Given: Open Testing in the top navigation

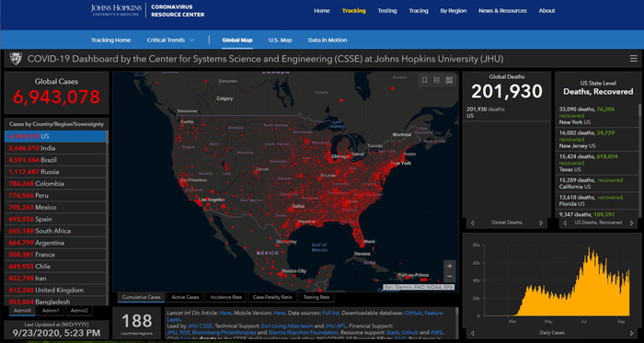Looking at the screenshot, I should click(387, 11).
